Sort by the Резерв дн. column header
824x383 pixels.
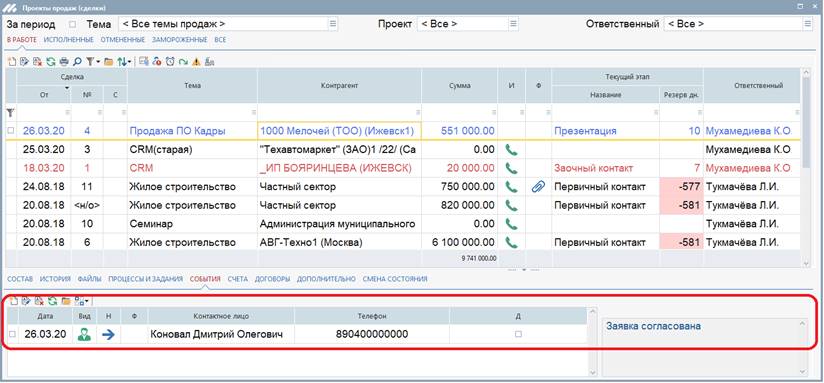[x=681, y=95]
